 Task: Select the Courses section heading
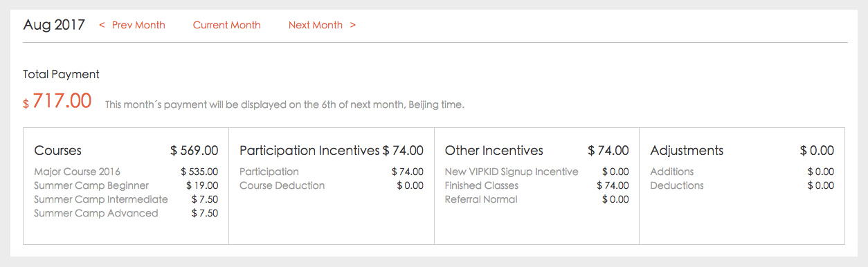[x=57, y=150]
